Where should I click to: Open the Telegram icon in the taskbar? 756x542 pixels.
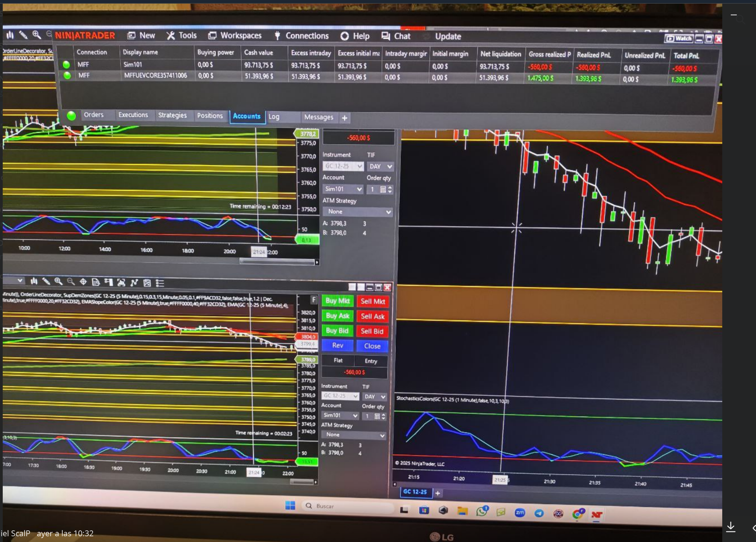(539, 513)
